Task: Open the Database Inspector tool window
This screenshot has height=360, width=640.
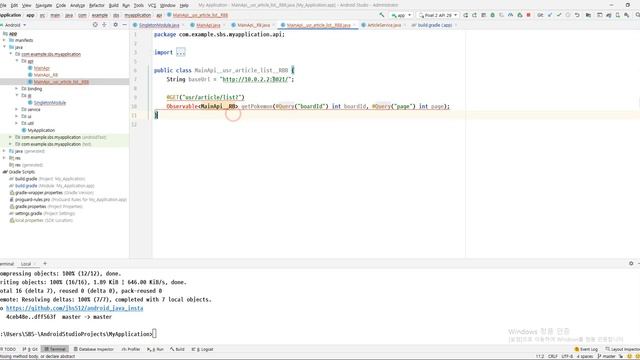Action: (93, 349)
